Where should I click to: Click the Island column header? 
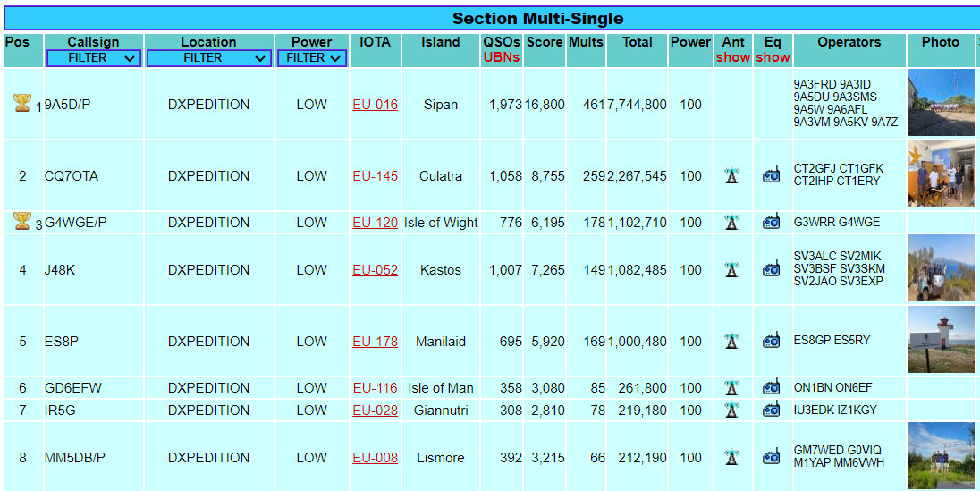(x=441, y=50)
